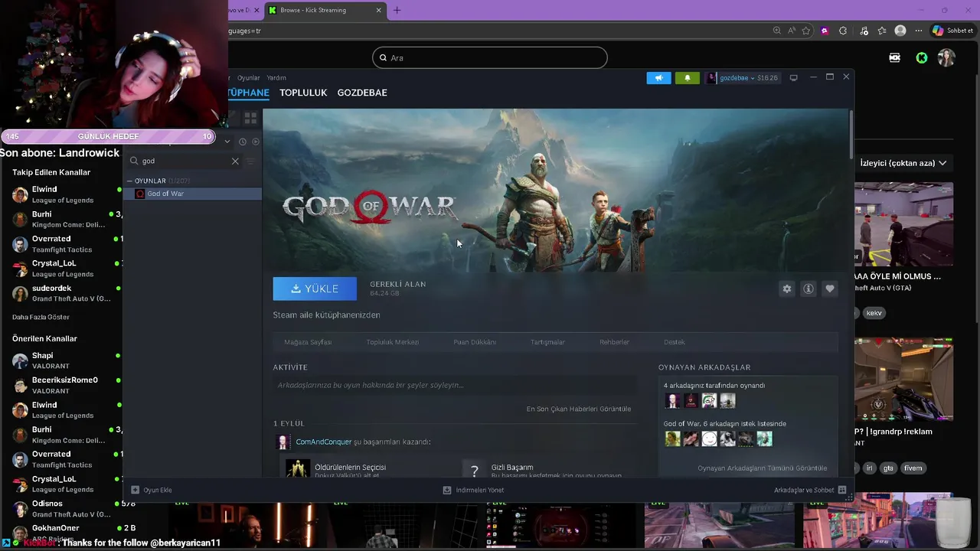
Task: Click Kick icon left of green logo
Action: tap(894, 57)
